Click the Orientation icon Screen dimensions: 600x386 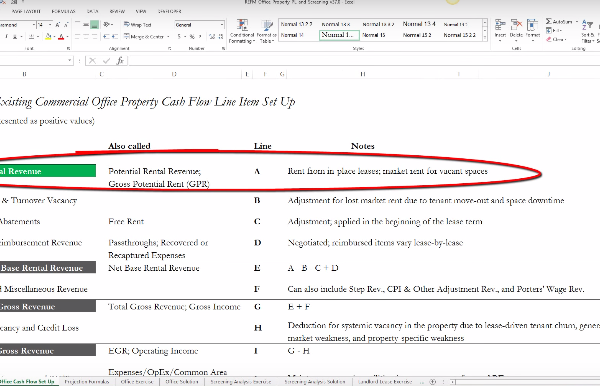pos(107,25)
